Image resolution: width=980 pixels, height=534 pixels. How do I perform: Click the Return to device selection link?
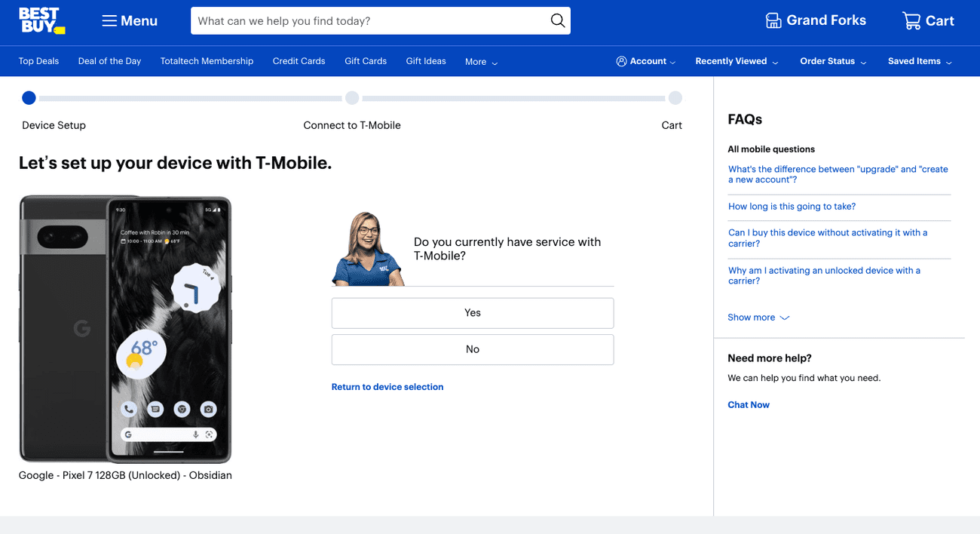click(x=387, y=386)
